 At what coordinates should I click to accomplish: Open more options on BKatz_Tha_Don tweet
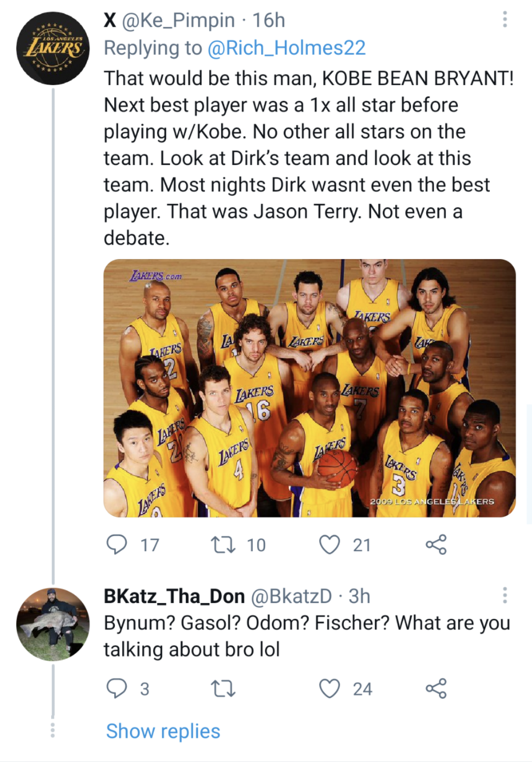click(504, 595)
